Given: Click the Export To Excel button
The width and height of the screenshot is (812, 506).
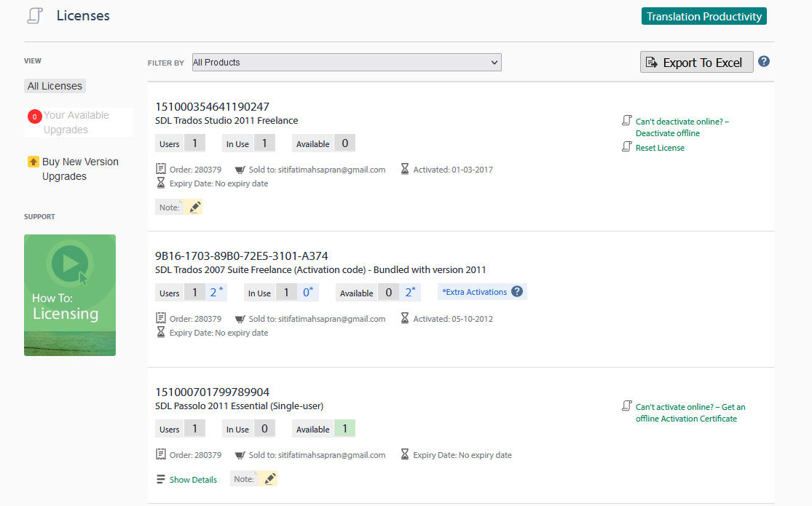Looking at the screenshot, I should 696,62.
